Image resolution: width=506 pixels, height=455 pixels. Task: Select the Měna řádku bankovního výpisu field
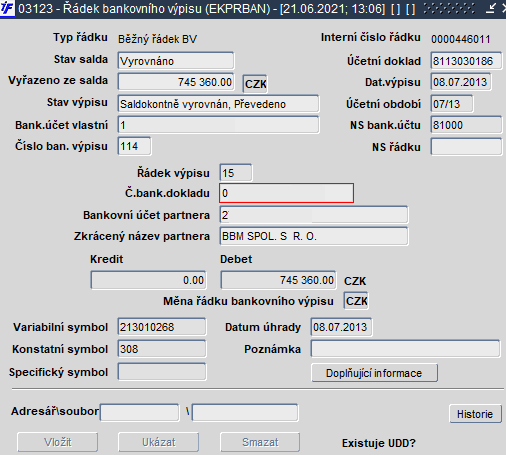(x=356, y=301)
